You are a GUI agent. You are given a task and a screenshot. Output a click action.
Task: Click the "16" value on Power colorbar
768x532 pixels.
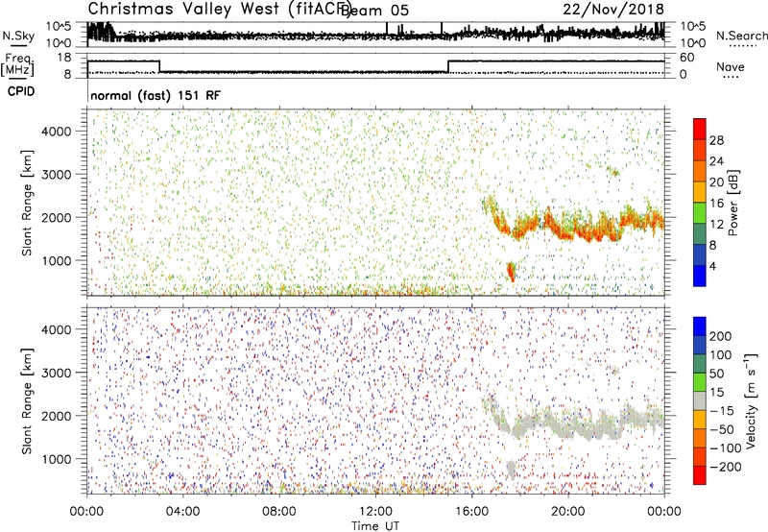point(716,204)
